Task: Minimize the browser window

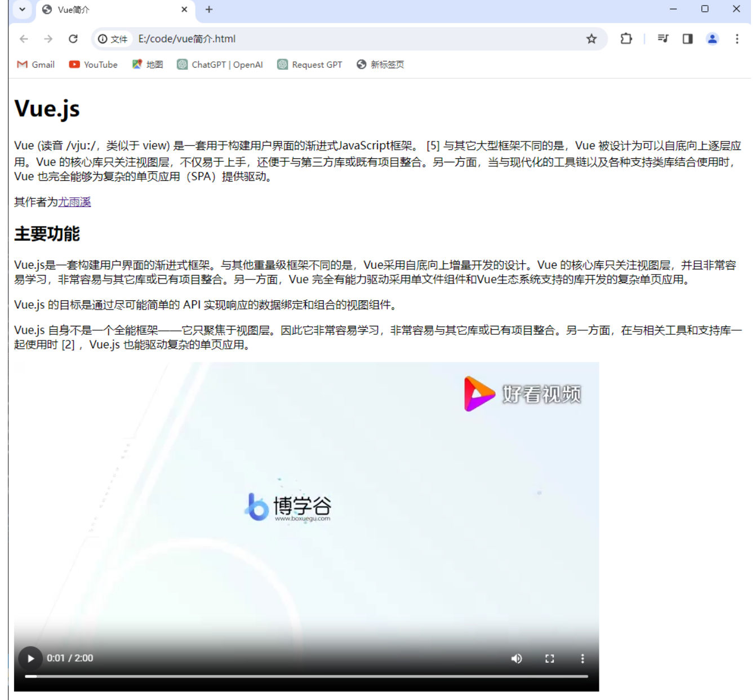Action: [x=673, y=9]
